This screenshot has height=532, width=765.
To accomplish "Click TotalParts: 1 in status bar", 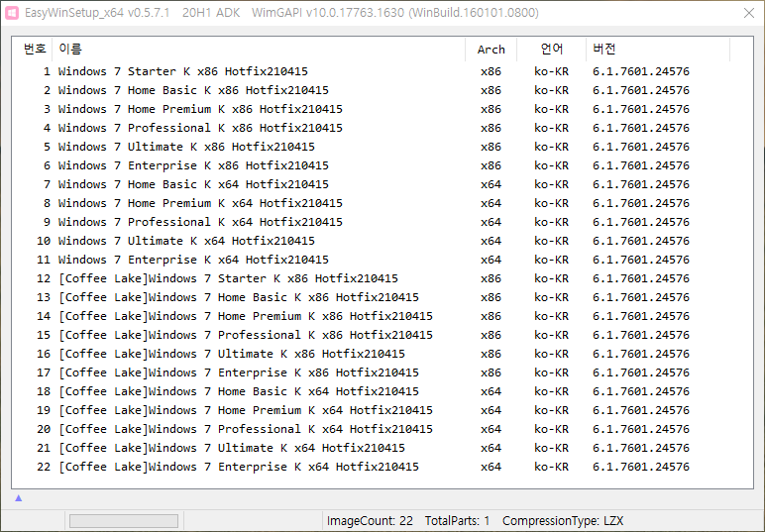I will (x=457, y=521).
